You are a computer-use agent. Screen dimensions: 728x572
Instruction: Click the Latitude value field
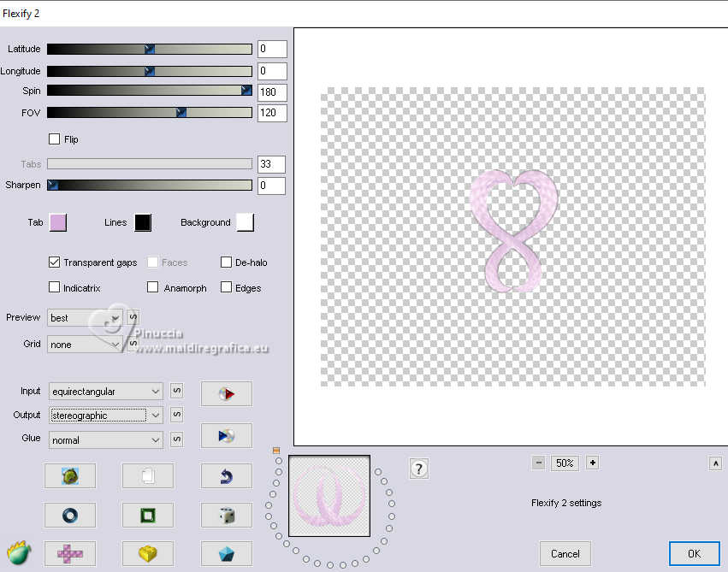[272, 49]
